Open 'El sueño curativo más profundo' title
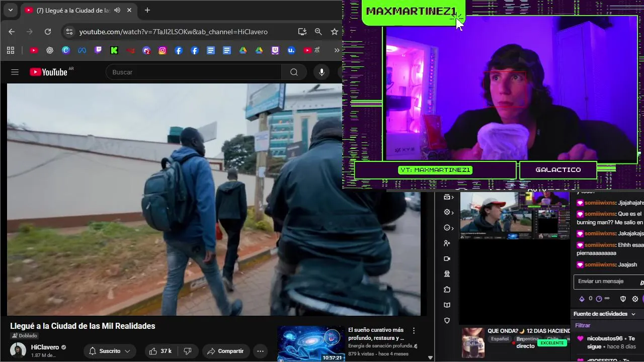The width and height of the screenshot is (644, 362). pos(376,334)
